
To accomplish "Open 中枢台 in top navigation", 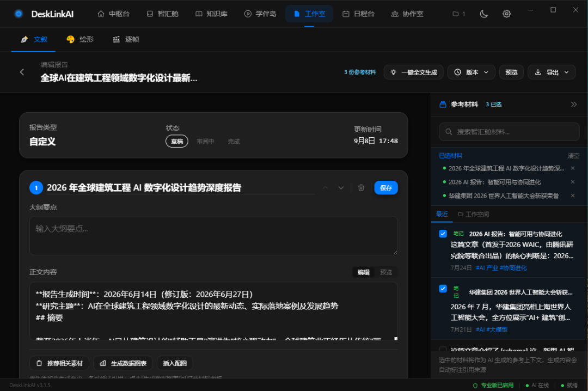I will pyautogui.click(x=114, y=14).
